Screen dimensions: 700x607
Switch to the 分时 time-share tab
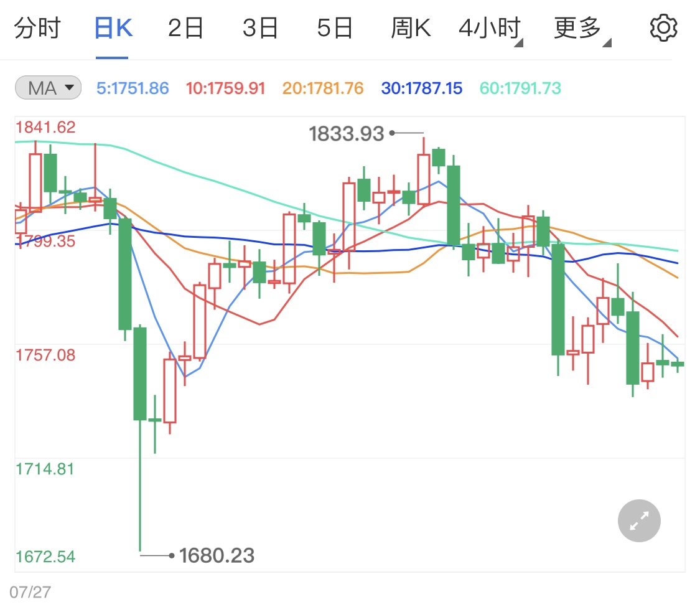point(39,27)
